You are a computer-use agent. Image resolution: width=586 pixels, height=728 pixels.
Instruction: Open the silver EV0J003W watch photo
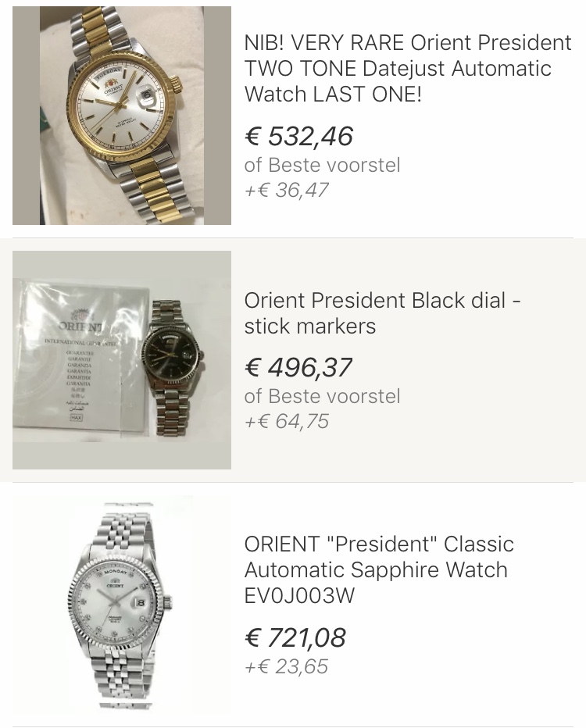(122, 604)
